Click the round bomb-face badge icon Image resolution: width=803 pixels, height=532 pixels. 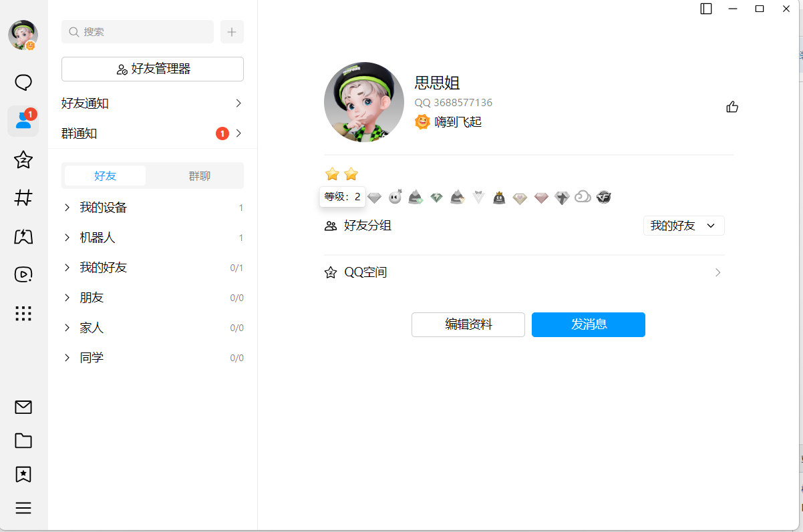(x=395, y=197)
